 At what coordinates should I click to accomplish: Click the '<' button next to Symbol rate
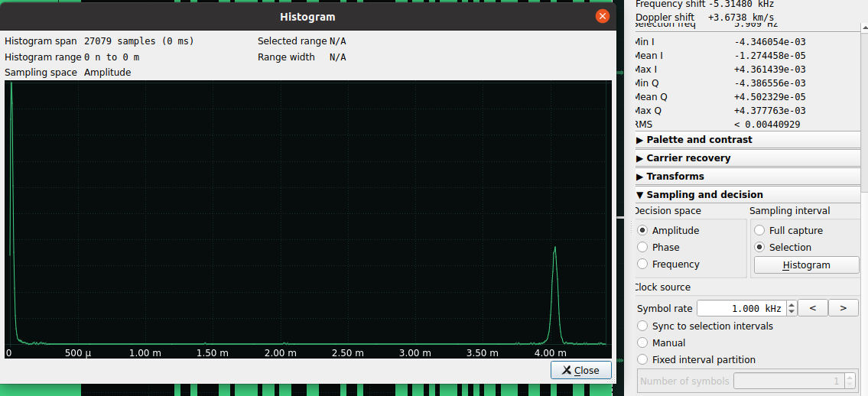[812, 308]
